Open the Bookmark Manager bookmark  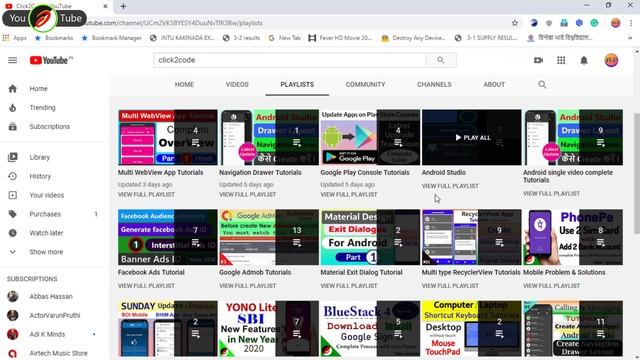111,38
